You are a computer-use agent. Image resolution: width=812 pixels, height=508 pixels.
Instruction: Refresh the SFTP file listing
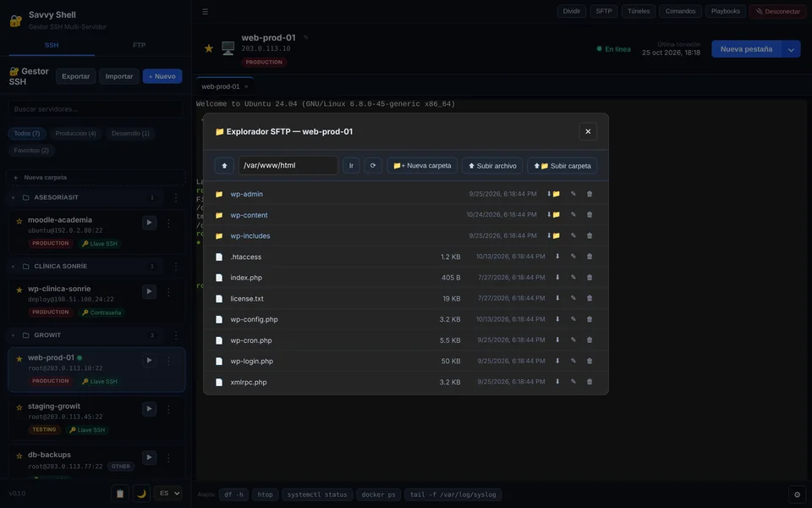coord(373,166)
